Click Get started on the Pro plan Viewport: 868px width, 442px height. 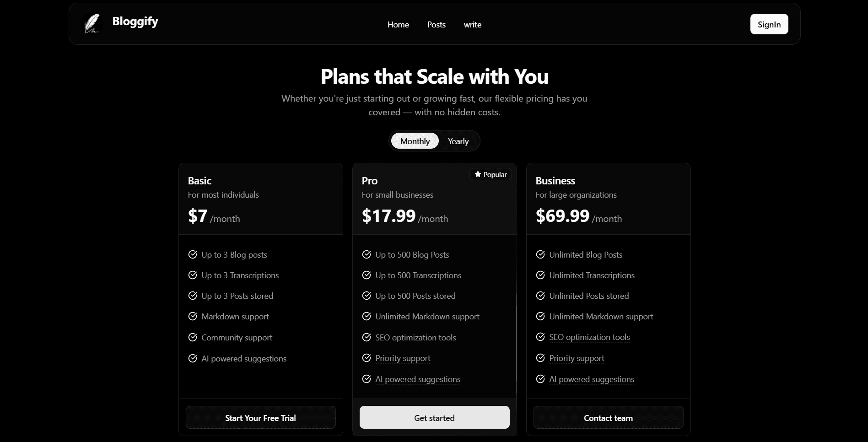click(x=434, y=417)
